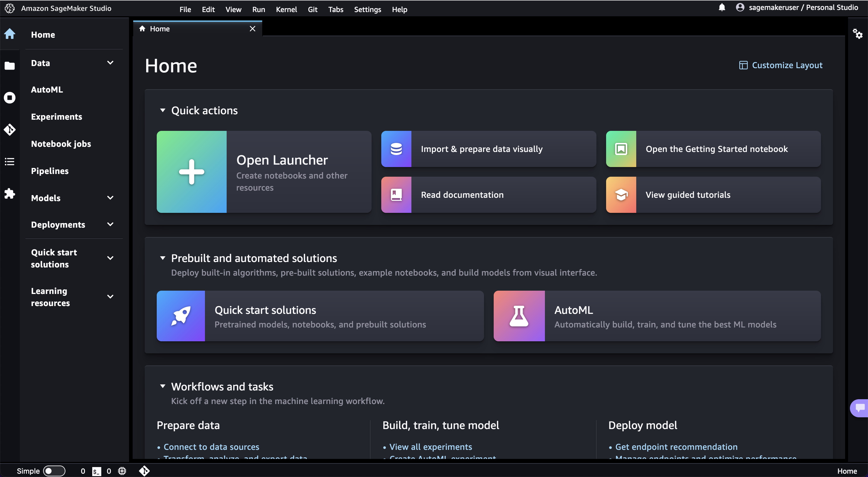Click the plus icon on Open Launcher

[x=191, y=172]
